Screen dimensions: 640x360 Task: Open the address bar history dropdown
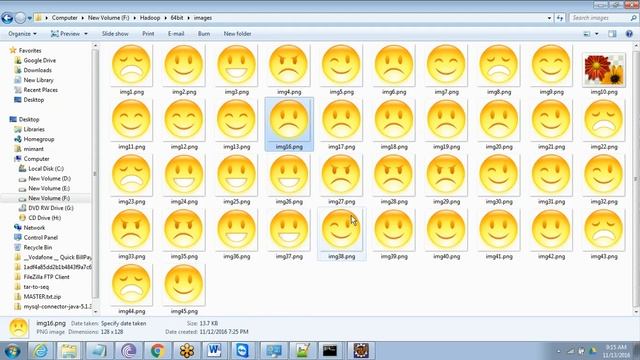pos(549,18)
